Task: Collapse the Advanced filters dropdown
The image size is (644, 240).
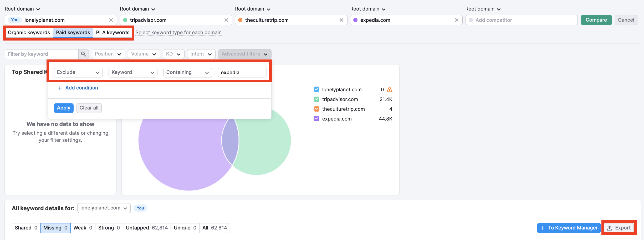Action: (245, 54)
